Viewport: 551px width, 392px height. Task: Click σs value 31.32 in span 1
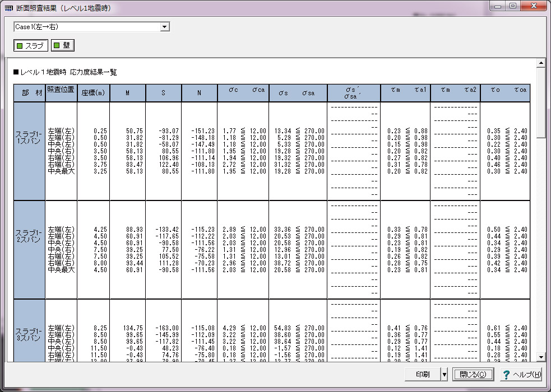(x=283, y=165)
